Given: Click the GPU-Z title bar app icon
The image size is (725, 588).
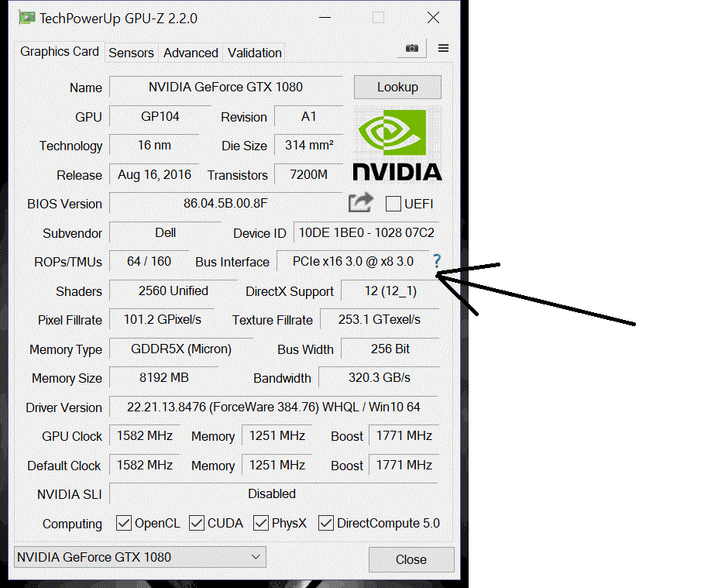Looking at the screenshot, I should pyautogui.click(x=26, y=18).
